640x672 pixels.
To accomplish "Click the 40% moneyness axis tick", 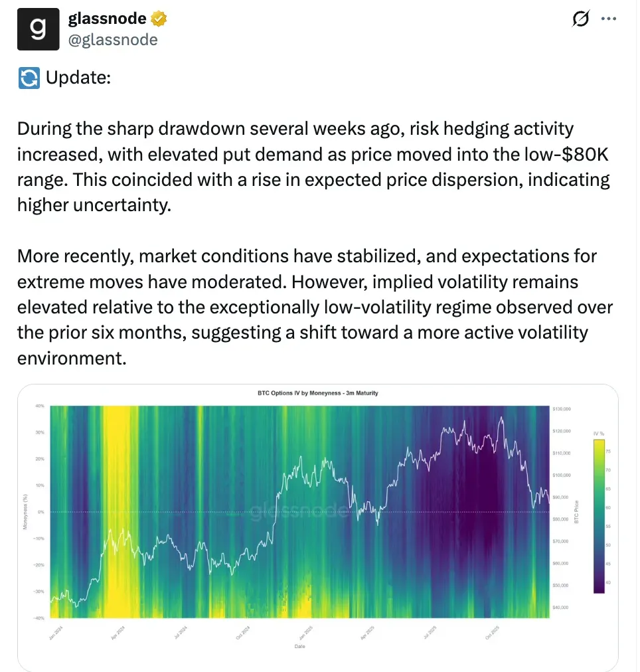I will click(39, 406).
